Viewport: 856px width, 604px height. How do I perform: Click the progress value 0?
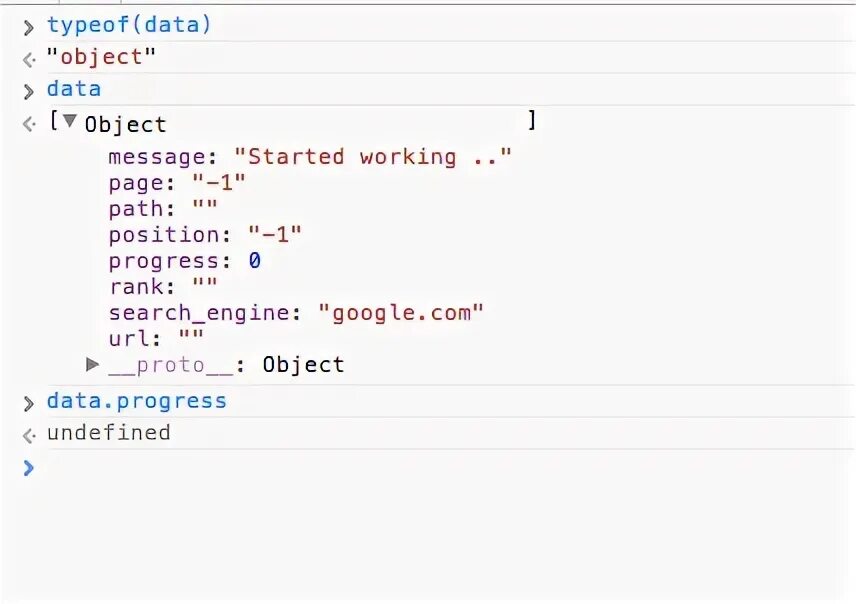(254, 260)
